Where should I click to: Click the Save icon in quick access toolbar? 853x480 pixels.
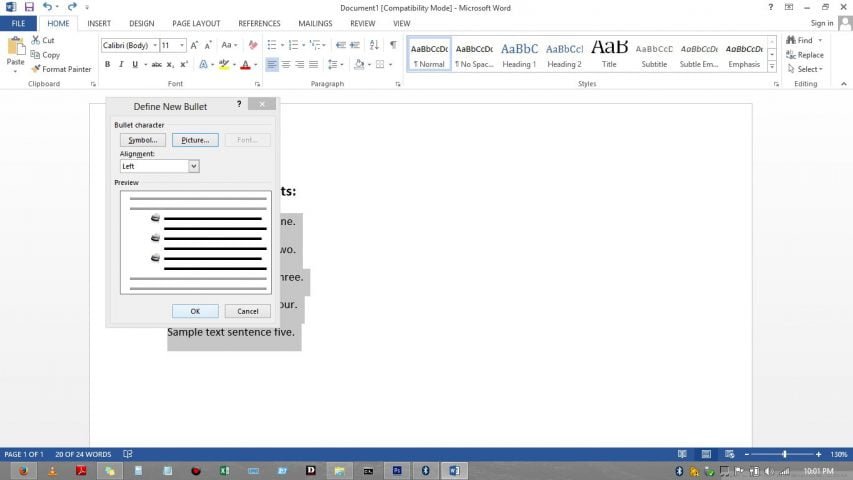point(29,7)
